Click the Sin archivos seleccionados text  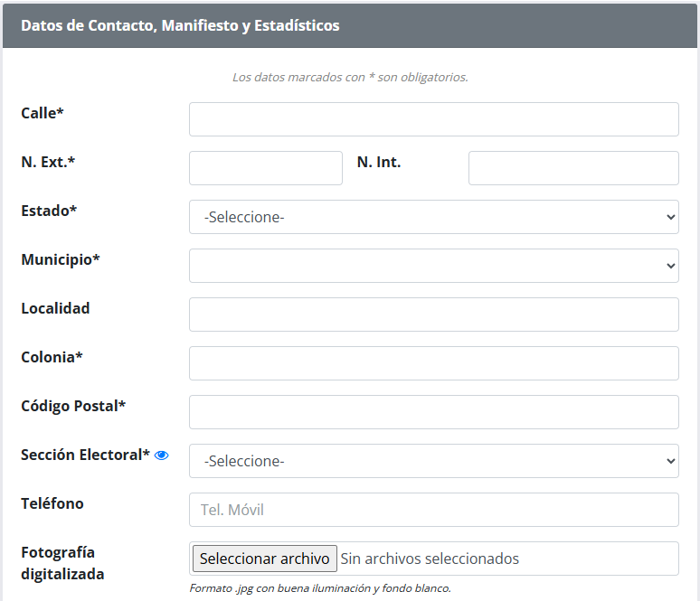click(x=430, y=559)
